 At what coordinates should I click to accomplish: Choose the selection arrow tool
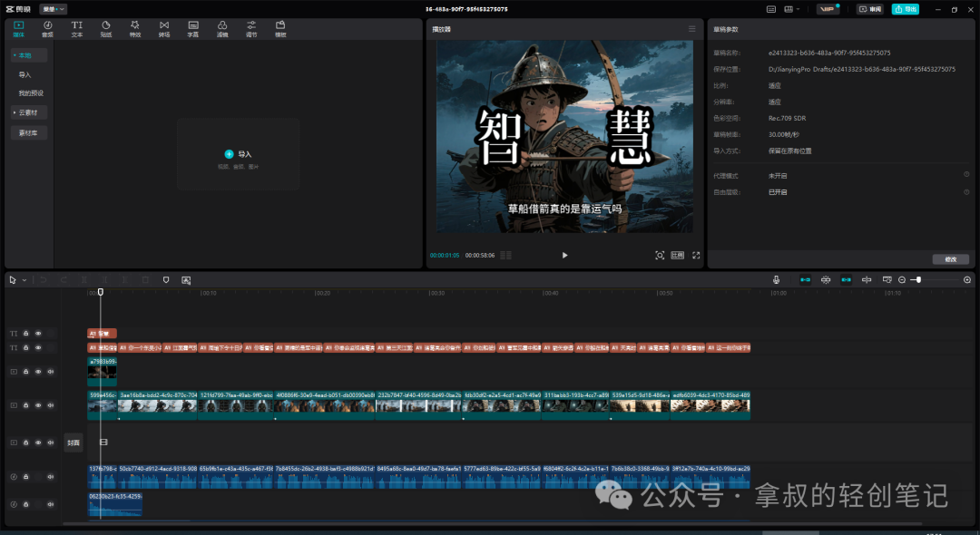click(13, 280)
